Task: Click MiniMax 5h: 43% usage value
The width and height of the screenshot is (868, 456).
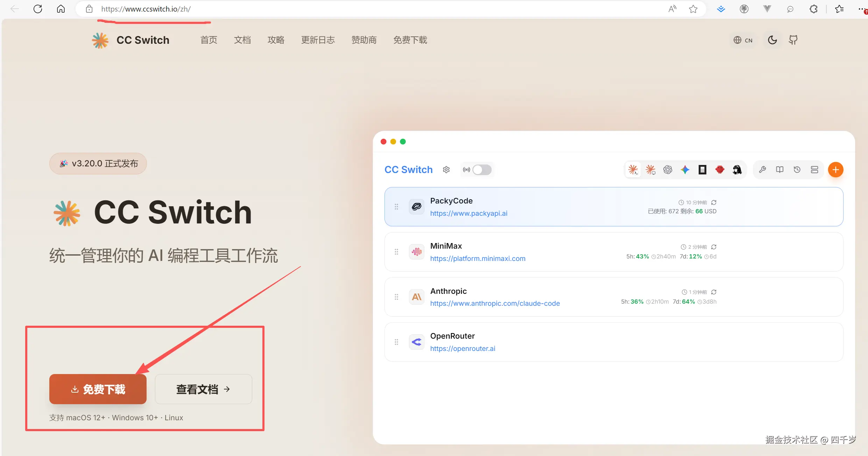Action: (x=637, y=256)
